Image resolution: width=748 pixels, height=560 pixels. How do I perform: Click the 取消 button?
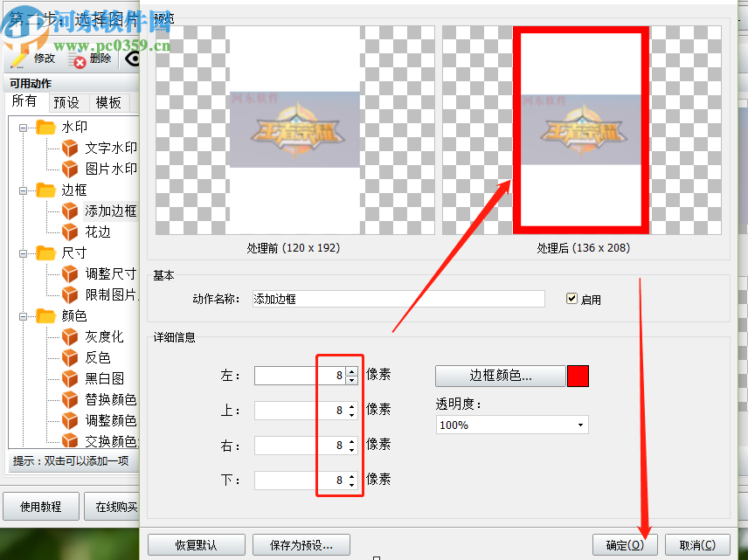tap(697, 545)
